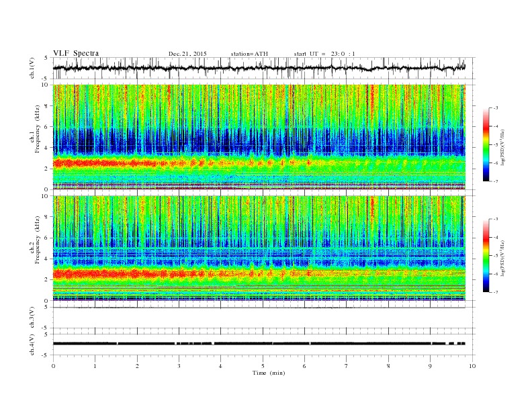Select the 'Dec.21, 2015' date text
Viewport: 532px width, 411px height.
coord(187,54)
